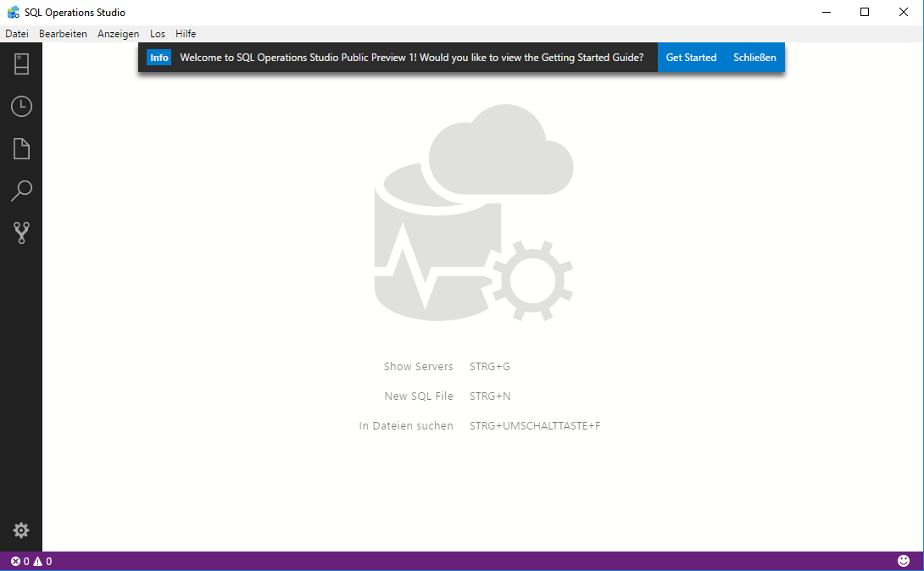This screenshot has width=924, height=571.
Task: Open the file/document view in the sidebar
Action: coord(21,148)
